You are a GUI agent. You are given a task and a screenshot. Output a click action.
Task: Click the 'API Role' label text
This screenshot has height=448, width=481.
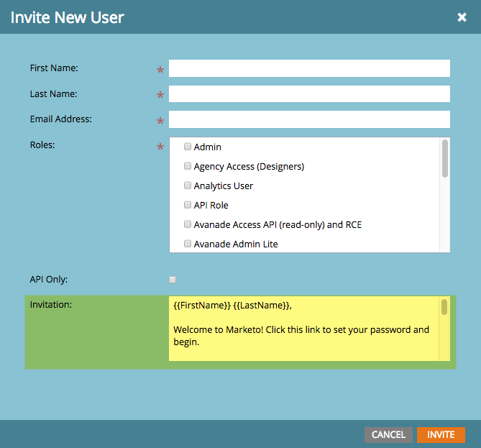point(211,205)
